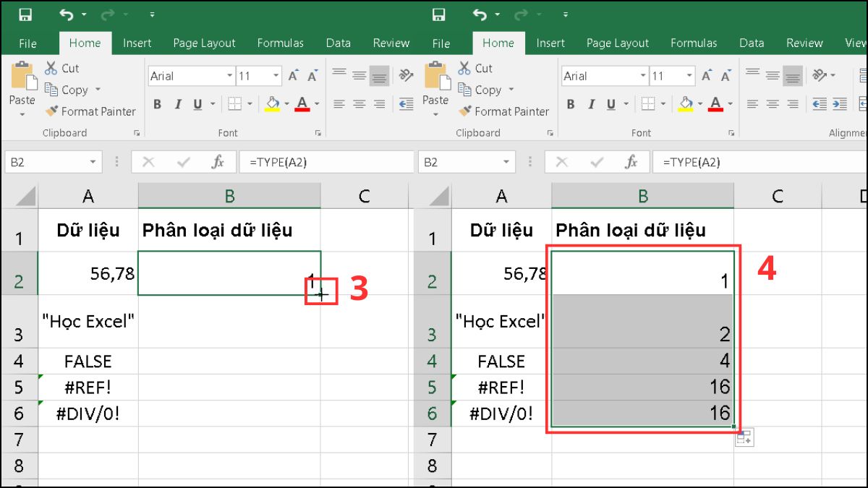Toggle bold formatting

click(157, 103)
